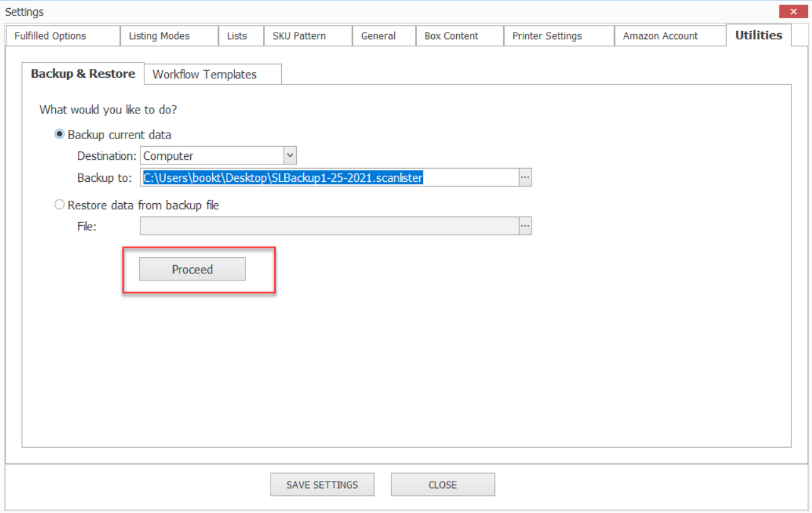The height and width of the screenshot is (513, 812).
Task: Switch to the Lists tab
Action: point(237,36)
